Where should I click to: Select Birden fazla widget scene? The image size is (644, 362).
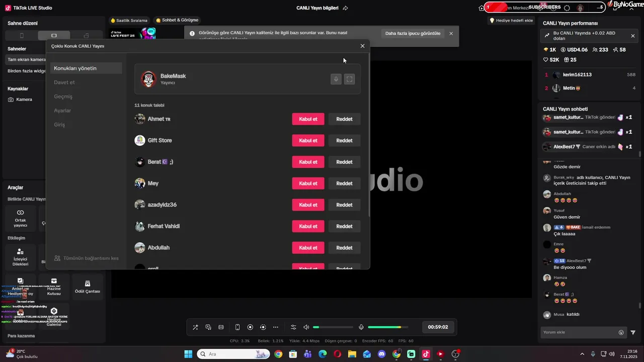pyautogui.click(x=26, y=71)
